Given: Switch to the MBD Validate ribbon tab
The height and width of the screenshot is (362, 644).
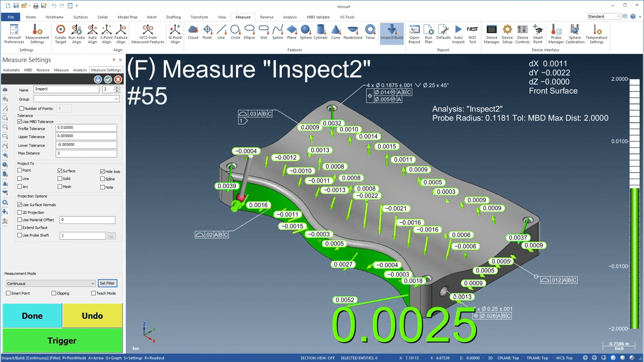Looking at the screenshot, I should (x=318, y=17).
